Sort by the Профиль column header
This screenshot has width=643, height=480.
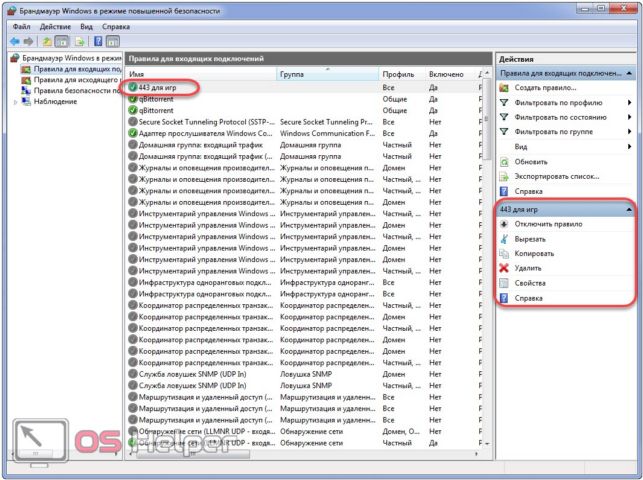[x=402, y=74]
